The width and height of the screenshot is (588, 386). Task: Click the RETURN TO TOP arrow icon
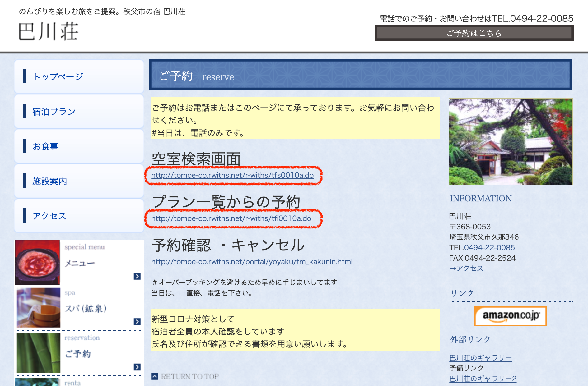click(155, 376)
